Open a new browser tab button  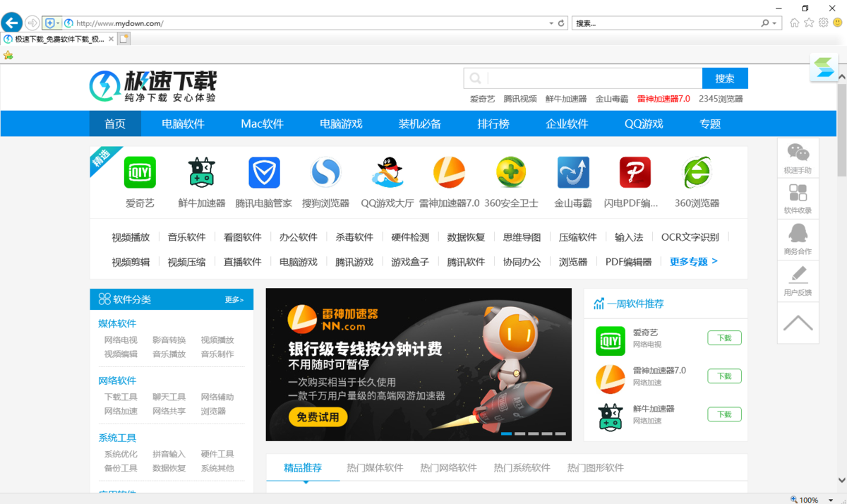[124, 40]
